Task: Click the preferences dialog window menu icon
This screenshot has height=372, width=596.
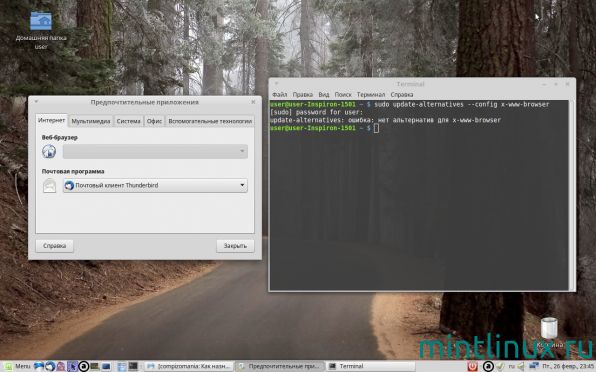Action: [36, 102]
